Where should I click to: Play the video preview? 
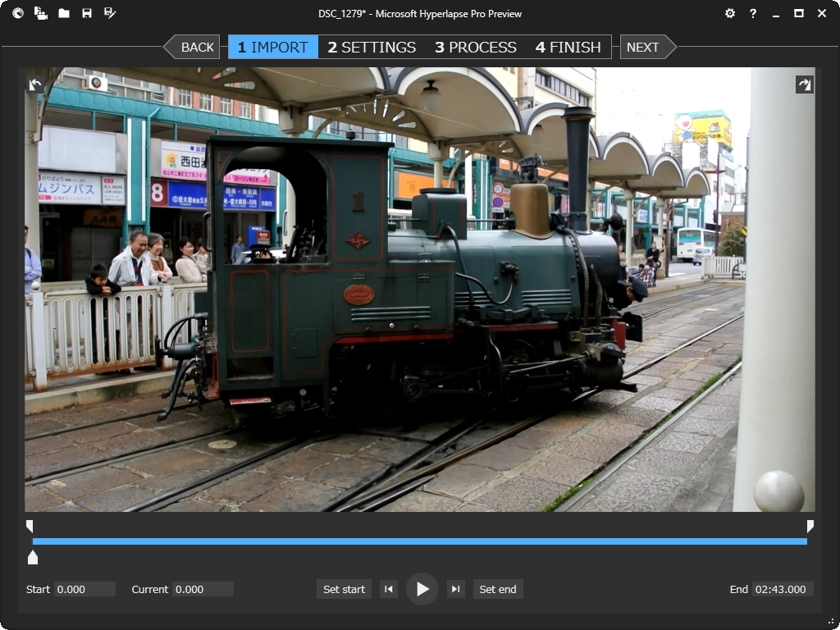tap(422, 588)
